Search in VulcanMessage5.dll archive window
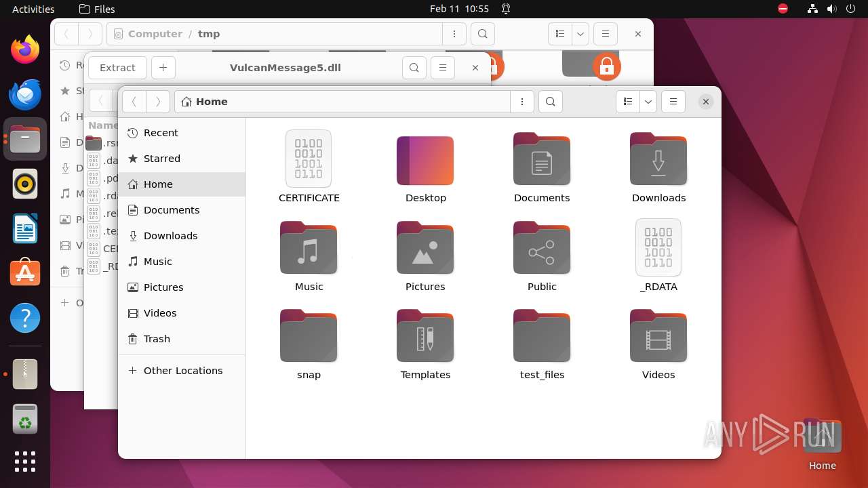868x488 pixels. 414,68
